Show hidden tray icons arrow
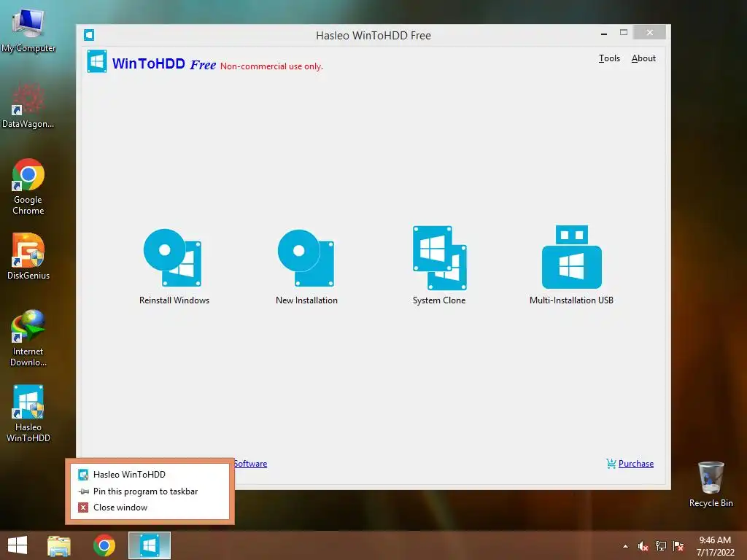This screenshot has width=747, height=560. 625,546
